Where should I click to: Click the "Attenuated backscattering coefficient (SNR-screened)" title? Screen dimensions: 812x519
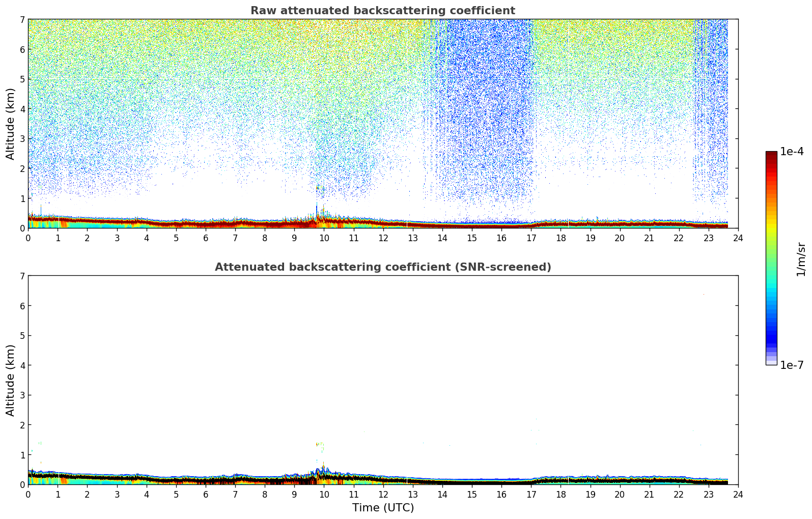(x=382, y=267)
